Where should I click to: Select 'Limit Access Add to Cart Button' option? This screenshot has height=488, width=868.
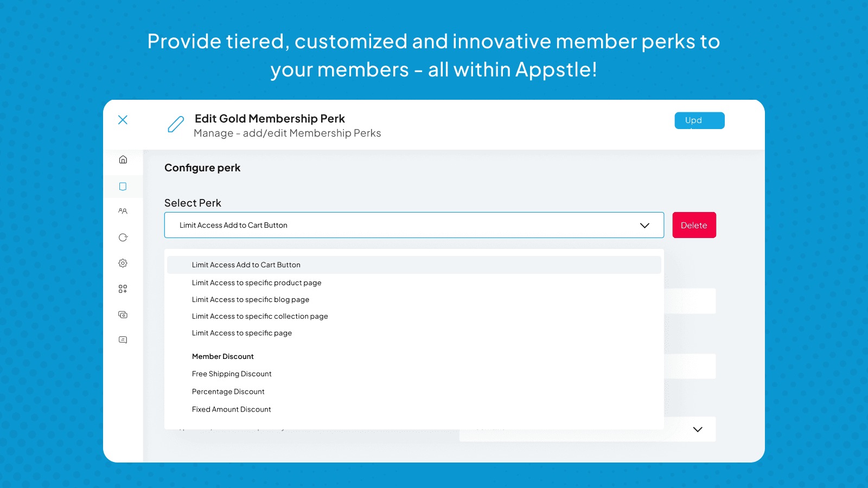246,265
